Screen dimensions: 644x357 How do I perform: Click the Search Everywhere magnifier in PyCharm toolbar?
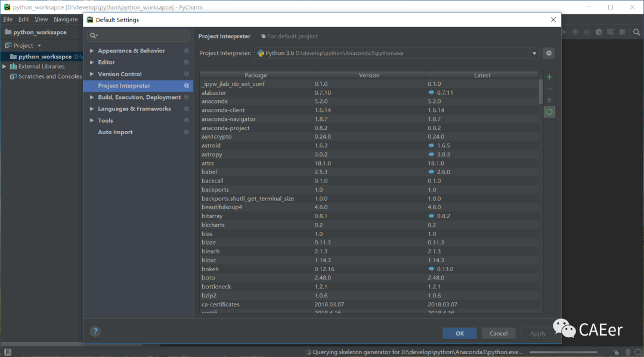637,32
